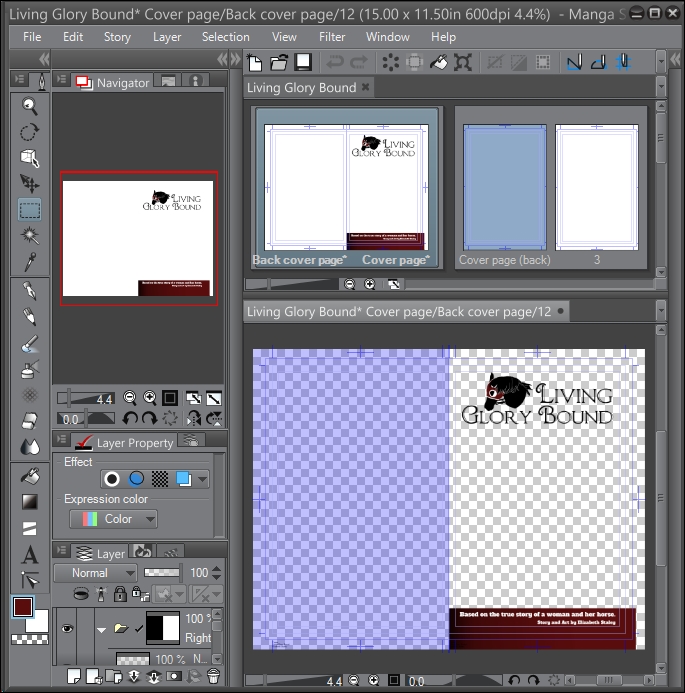Select the Airbrush tool
Screen dimensions: 685x693
30,369
